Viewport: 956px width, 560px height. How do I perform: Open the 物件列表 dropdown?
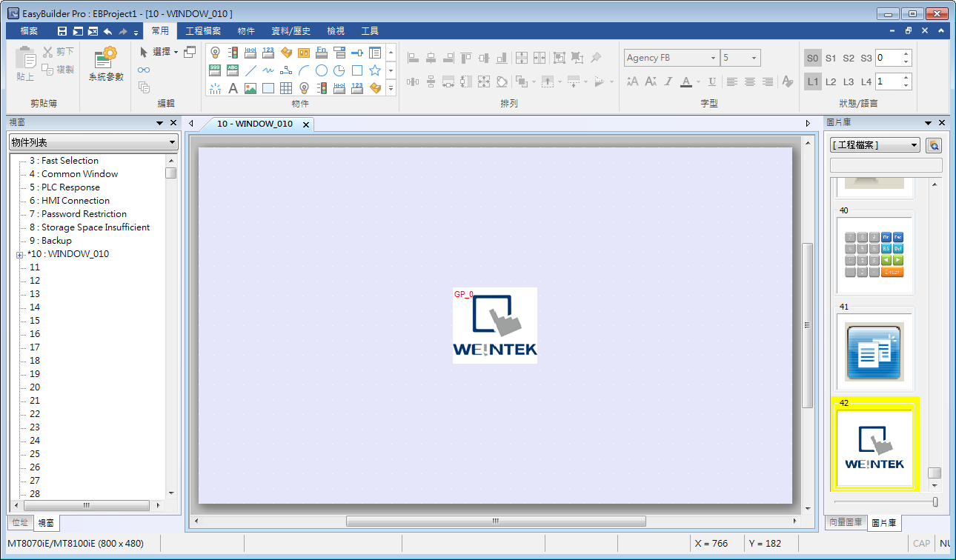coord(93,142)
